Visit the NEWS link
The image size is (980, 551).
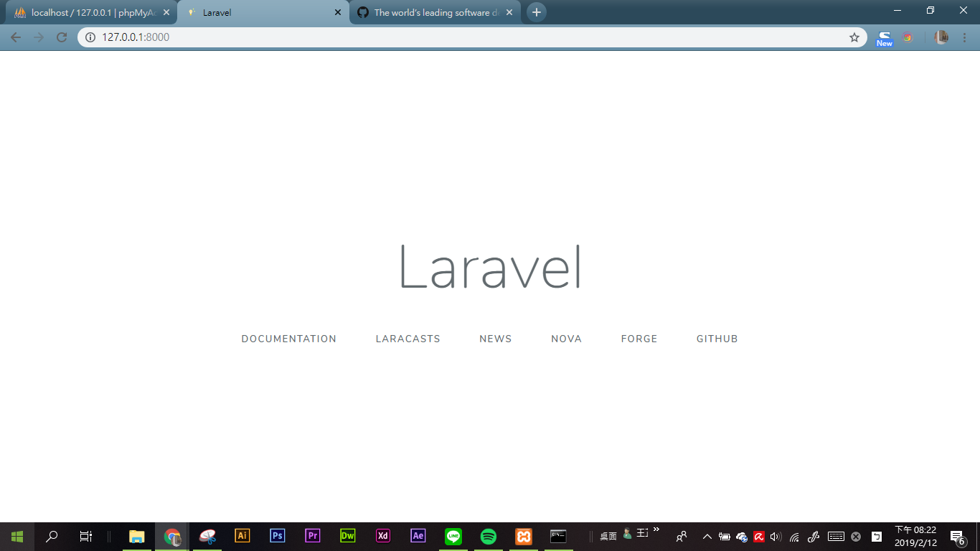coord(496,339)
